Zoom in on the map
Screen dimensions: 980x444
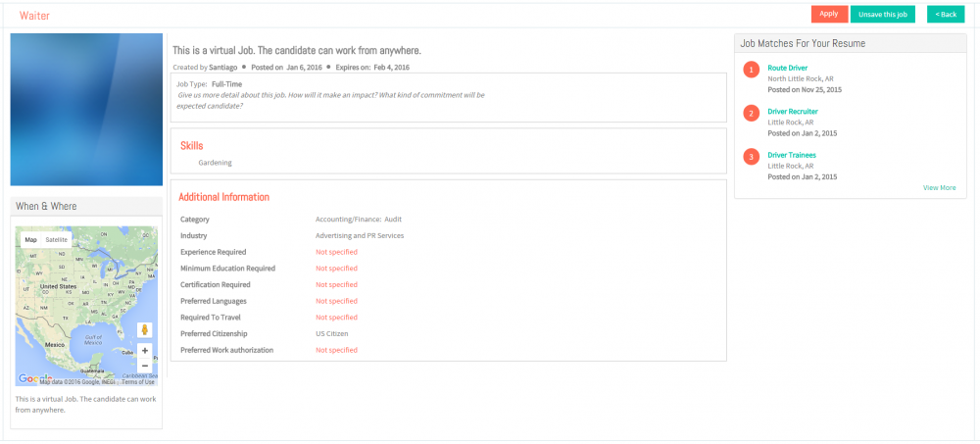[145, 351]
